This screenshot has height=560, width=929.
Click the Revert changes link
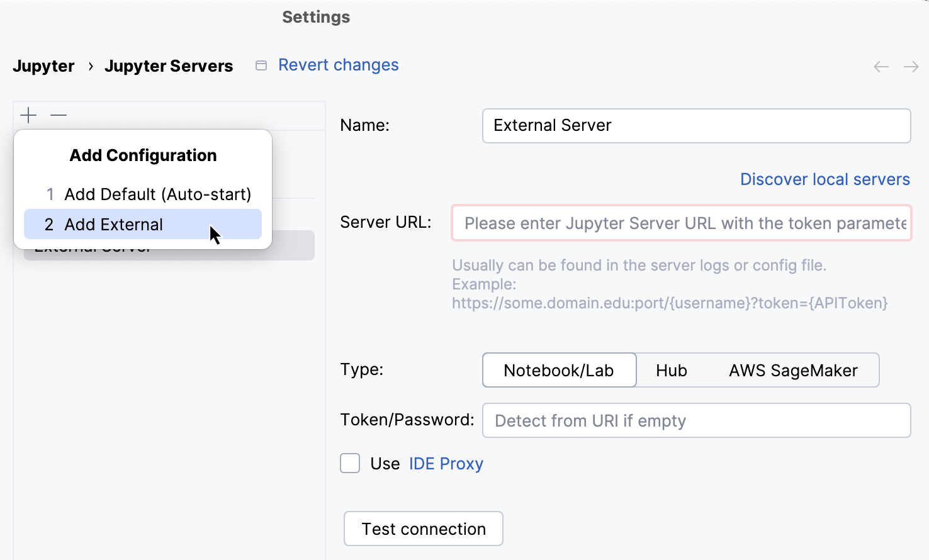[x=339, y=65]
